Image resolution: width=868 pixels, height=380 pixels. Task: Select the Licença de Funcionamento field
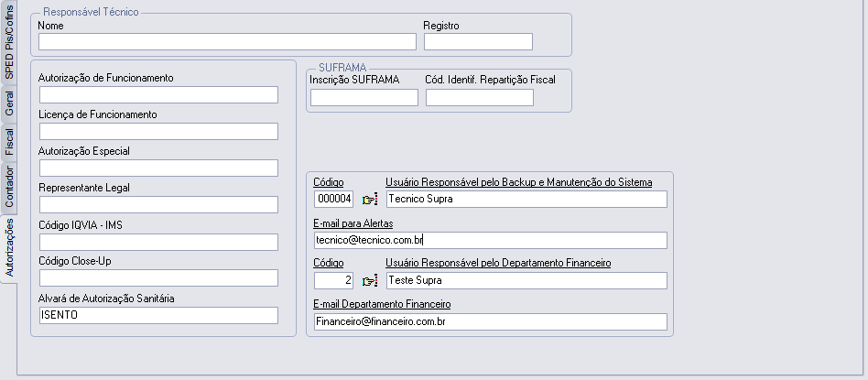[x=157, y=132]
